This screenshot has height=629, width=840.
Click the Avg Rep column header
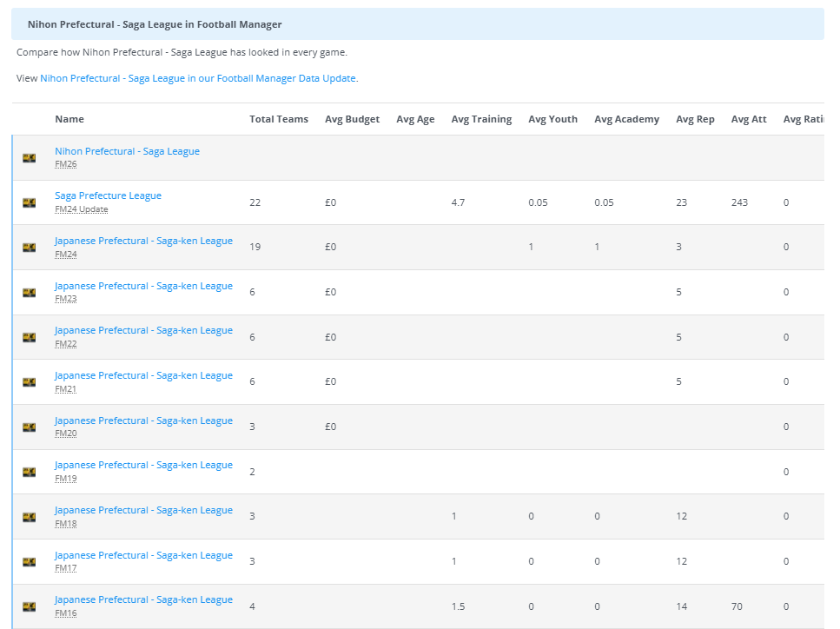pyautogui.click(x=695, y=119)
